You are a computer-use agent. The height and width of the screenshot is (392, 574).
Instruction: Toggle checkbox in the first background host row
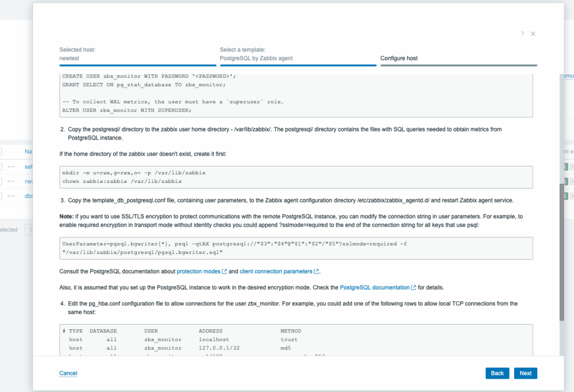pos(1,167)
